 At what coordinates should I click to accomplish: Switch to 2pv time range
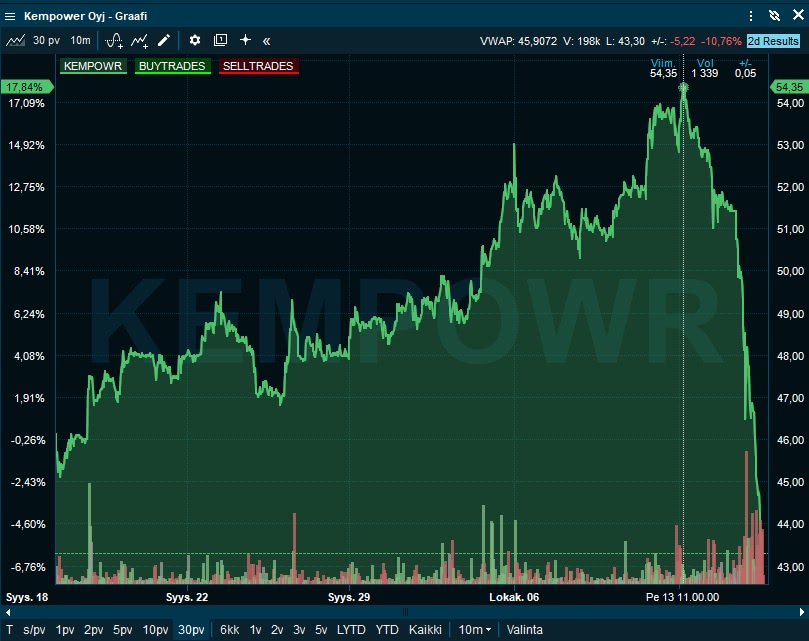point(94,630)
